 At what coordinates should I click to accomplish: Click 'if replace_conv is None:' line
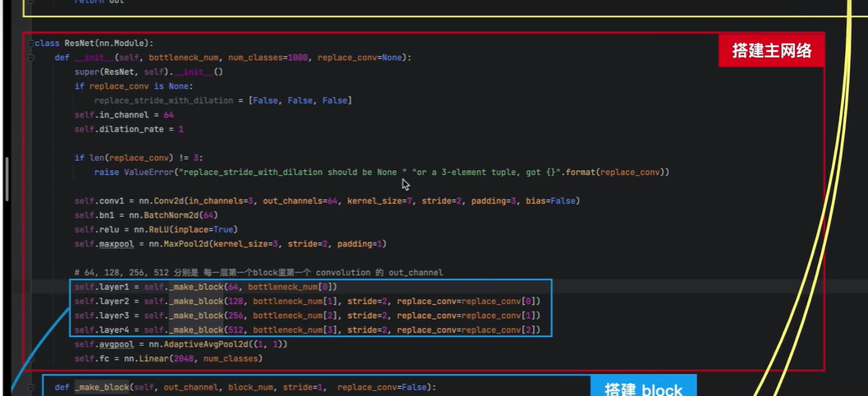coord(133,86)
